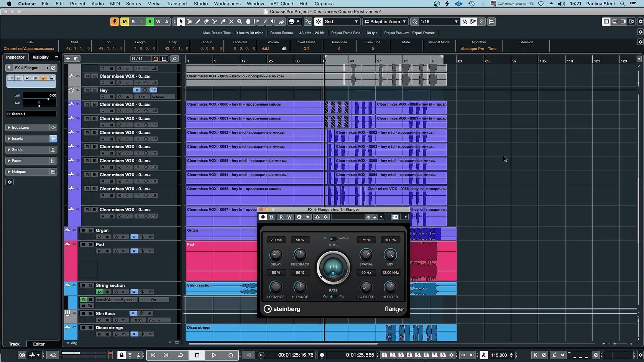Select the Object Selection arrow tool
644x362 pixels.
point(181,22)
